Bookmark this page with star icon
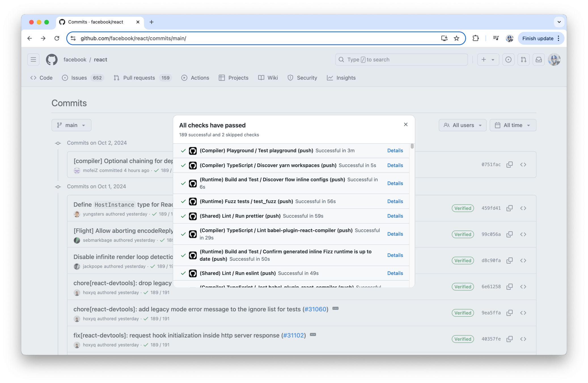This screenshot has width=588, height=383. click(456, 38)
